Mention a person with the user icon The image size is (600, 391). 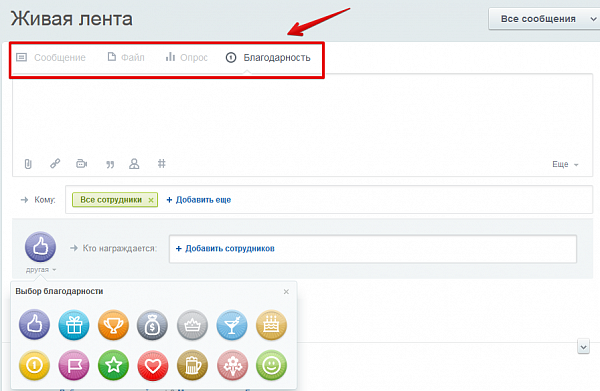(x=134, y=164)
